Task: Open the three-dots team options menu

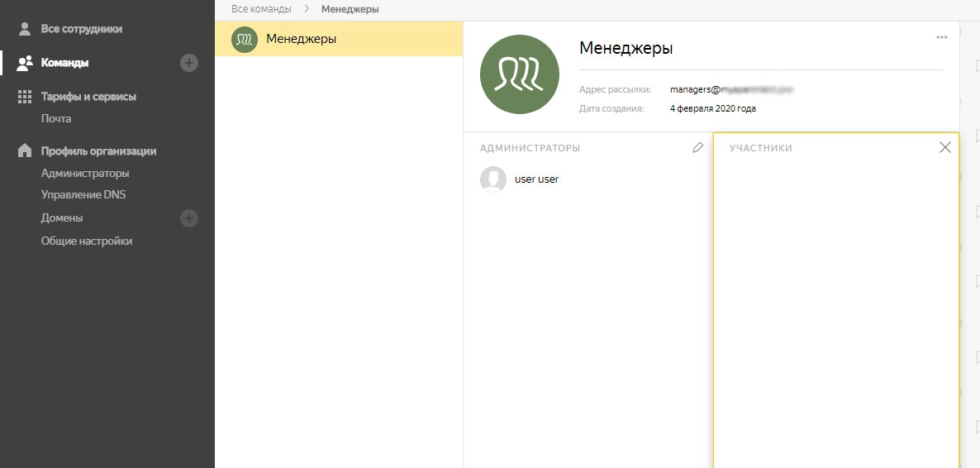Action: point(942,37)
